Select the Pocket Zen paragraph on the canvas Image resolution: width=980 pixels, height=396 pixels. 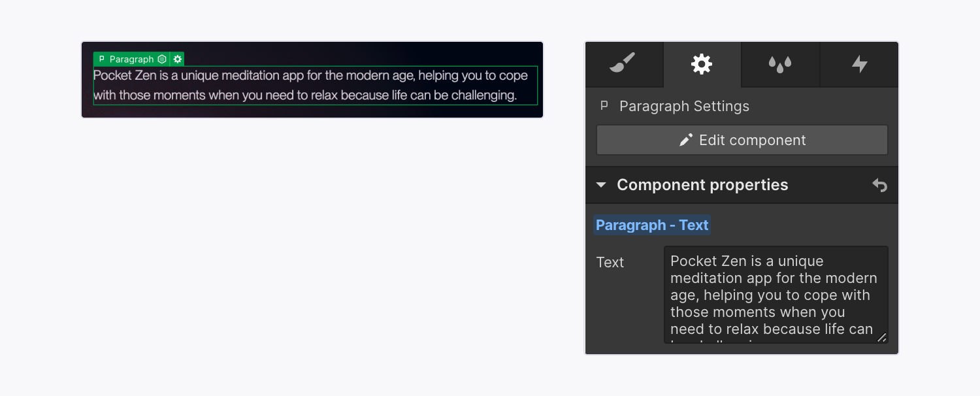coord(312,85)
